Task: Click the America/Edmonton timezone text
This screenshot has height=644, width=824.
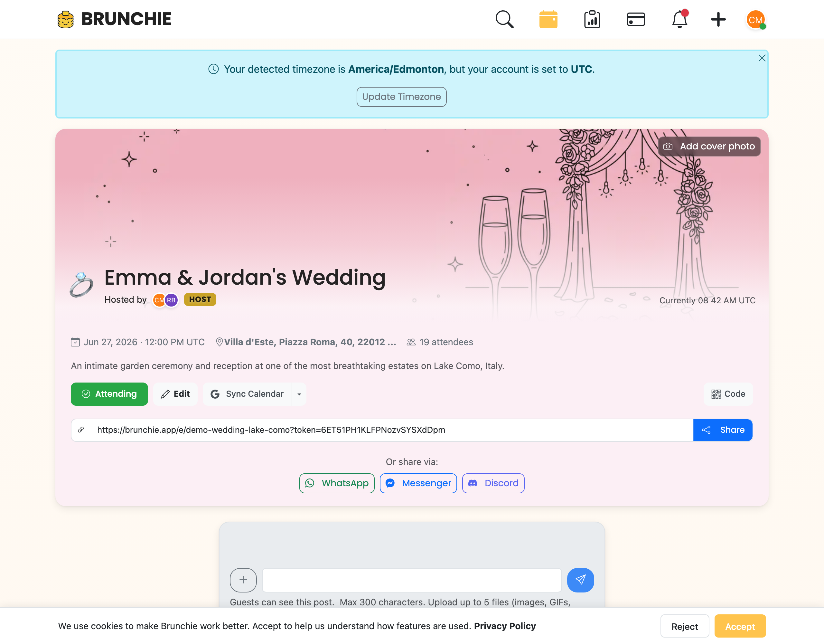Action: 396,70
